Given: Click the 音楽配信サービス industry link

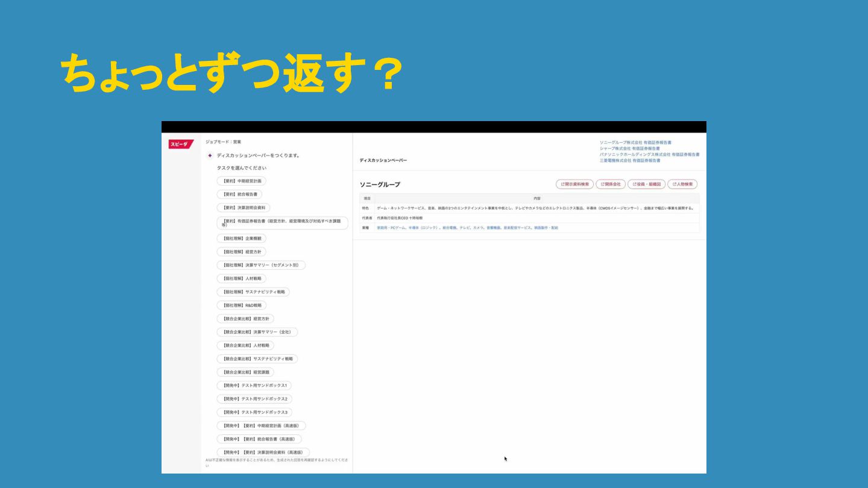Looking at the screenshot, I should [x=518, y=228].
